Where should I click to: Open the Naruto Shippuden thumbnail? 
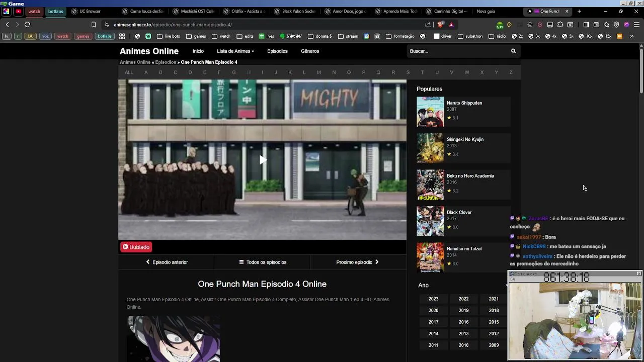[x=430, y=112]
